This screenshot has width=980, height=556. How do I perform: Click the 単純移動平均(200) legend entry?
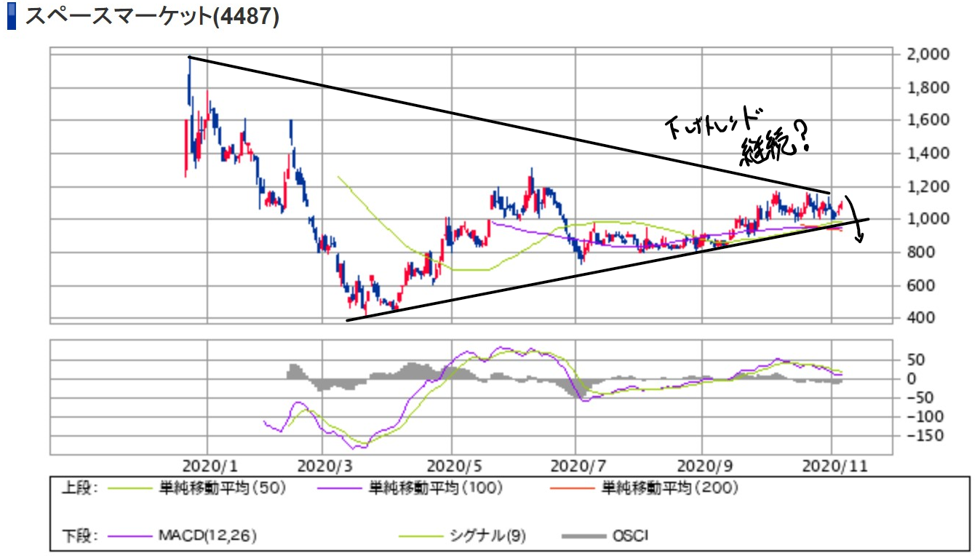669,488
